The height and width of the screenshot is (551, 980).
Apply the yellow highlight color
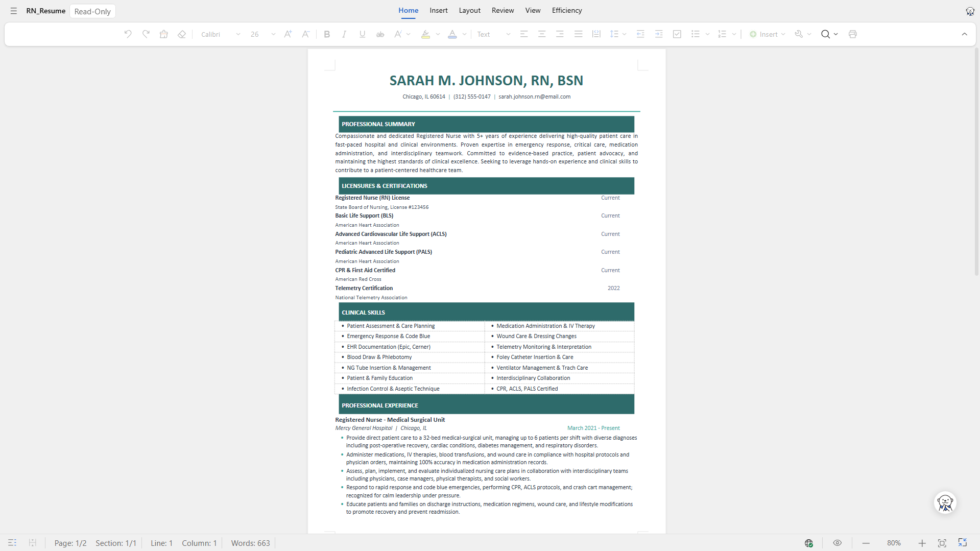click(425, 34)
